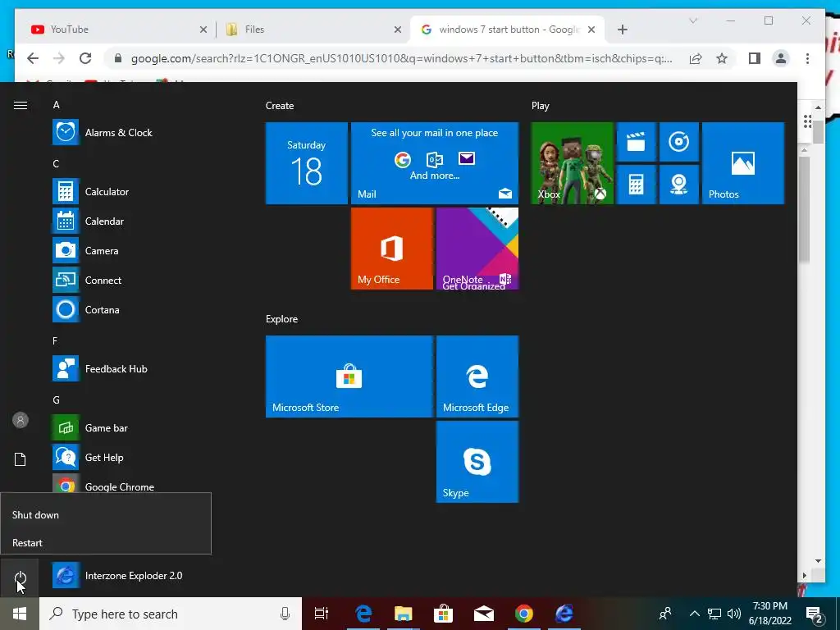
Task: Open the Xbox tile
Action: tap(572, 163)
